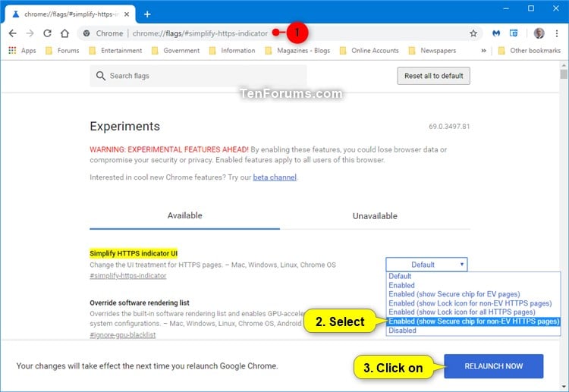Screen dimensions: 569x392
Task: Open the beta channel link
Action: [x=275, y=177]
